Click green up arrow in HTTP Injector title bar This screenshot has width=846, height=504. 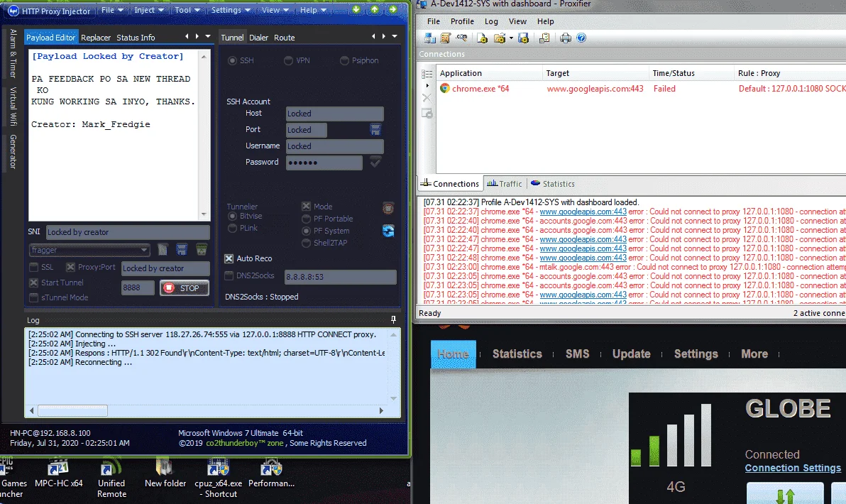click(x=375, y=10)
